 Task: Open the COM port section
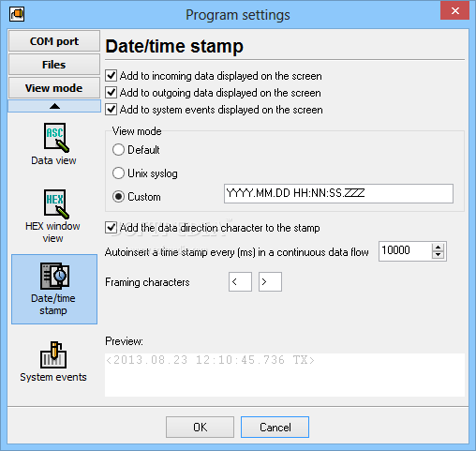pyautogui.click(x=54, y=41)
